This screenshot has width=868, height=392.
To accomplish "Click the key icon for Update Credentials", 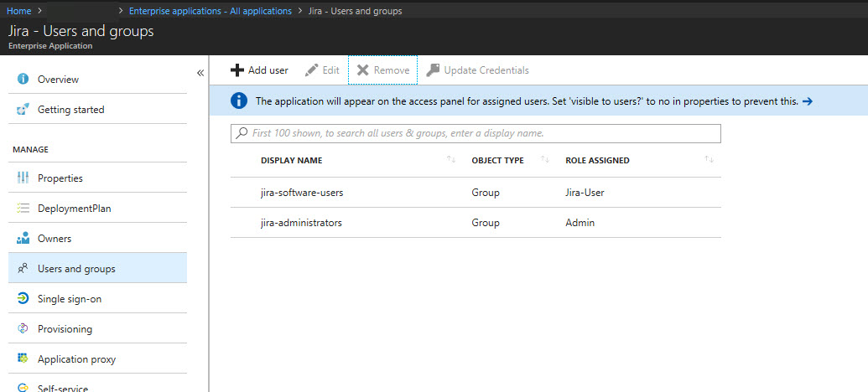I will [433, 70].
